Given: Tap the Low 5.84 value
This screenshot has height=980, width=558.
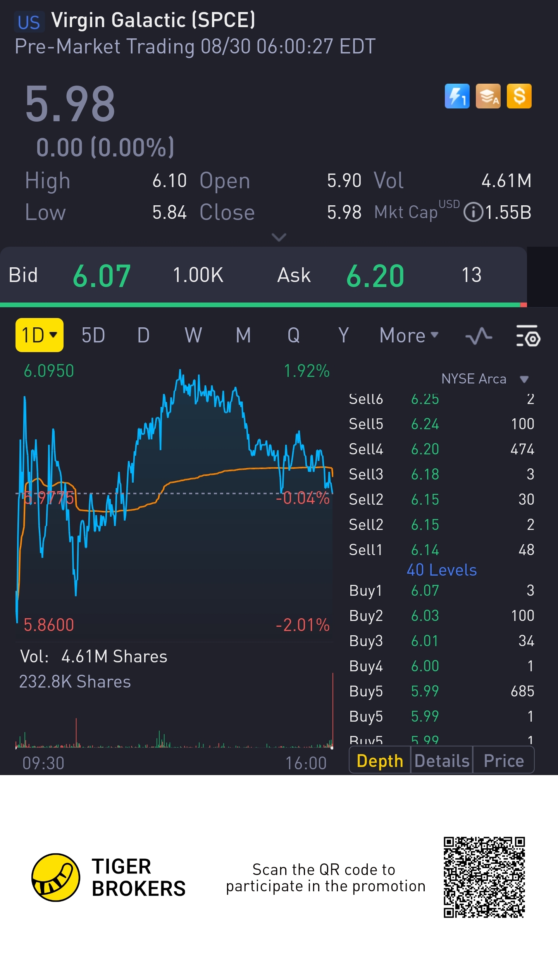Looking at the screenshot, I should click(x=169, y=213).
